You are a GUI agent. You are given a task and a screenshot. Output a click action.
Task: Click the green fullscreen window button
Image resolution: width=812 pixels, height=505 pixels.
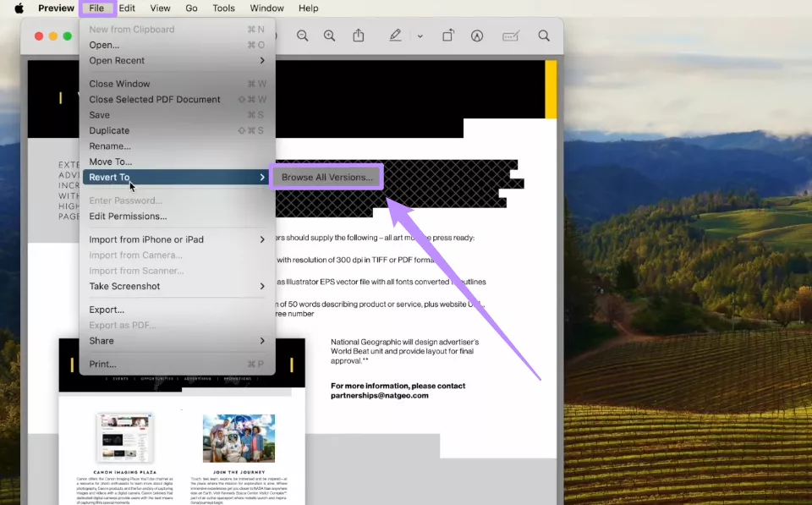(68, 36)
